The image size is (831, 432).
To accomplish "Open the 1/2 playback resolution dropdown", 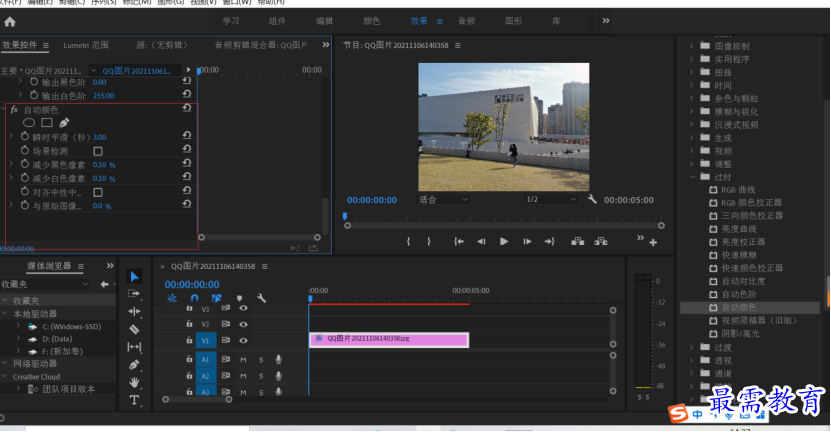I will pos(550,199).
